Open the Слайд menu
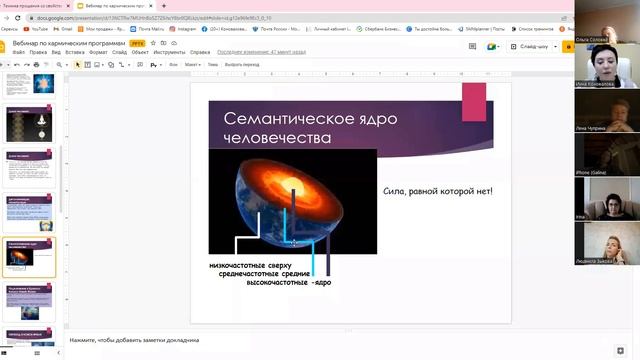Screen dimensions: 640x360 click(x=119, y=52)
